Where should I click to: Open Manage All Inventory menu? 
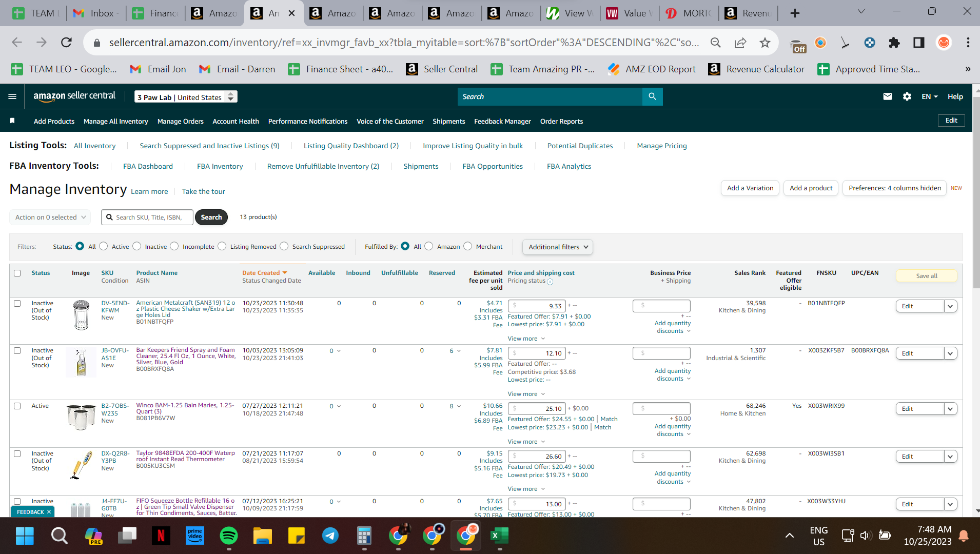point(116,121)
